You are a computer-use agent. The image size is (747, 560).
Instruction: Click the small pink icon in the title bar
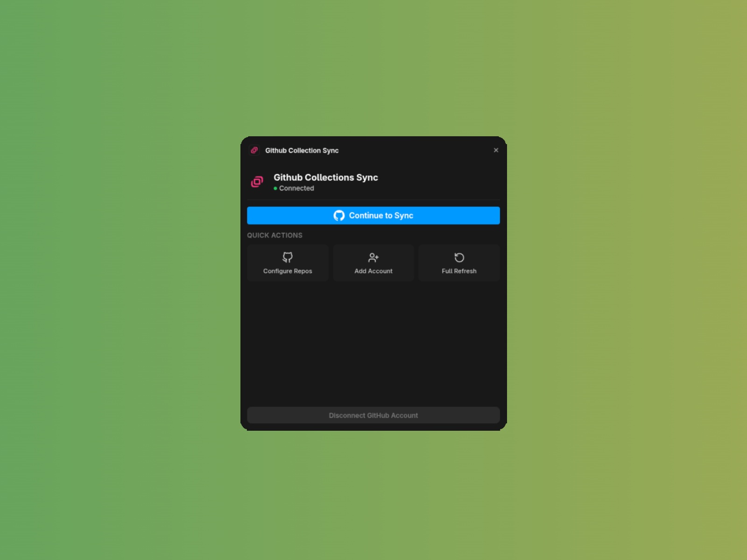(x=254, y=150)
